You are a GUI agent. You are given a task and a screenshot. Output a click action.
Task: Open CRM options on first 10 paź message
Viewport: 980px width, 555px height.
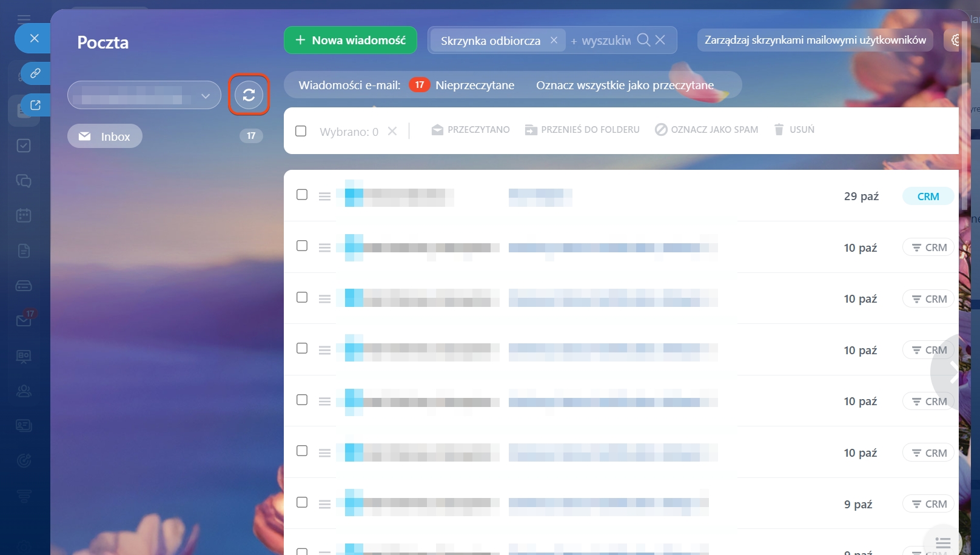[928, 247]
